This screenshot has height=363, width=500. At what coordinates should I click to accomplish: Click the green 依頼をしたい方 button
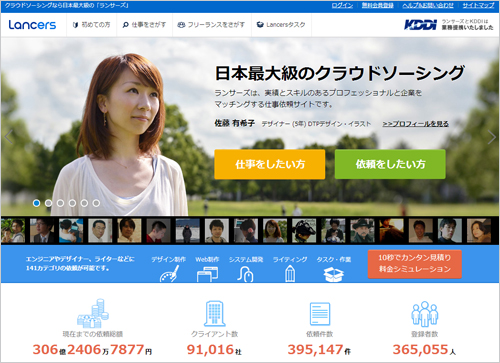click(x=390, y=164)
